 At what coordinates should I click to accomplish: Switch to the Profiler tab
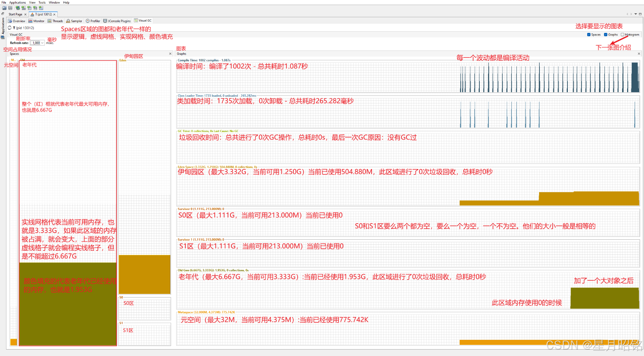point(93,21)
